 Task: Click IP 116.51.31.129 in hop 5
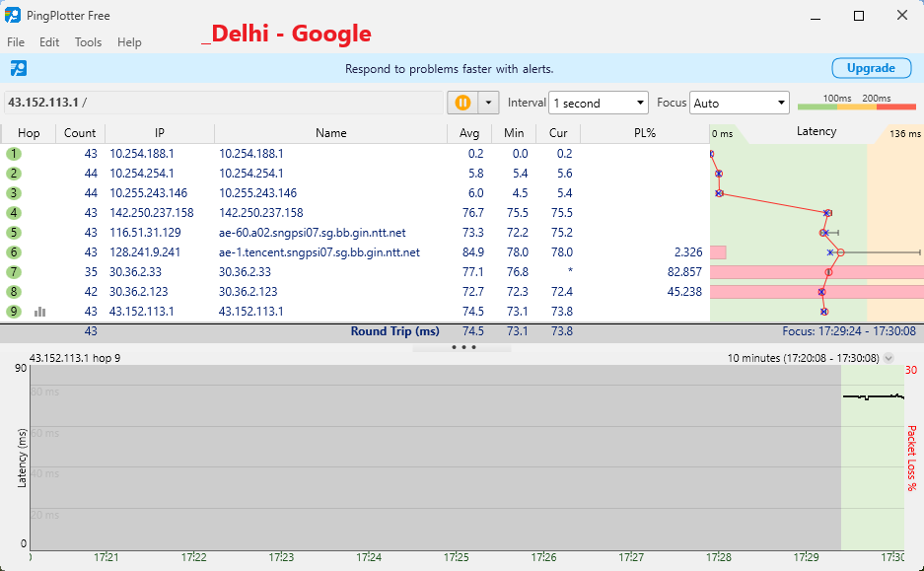[x=145, y=233]
